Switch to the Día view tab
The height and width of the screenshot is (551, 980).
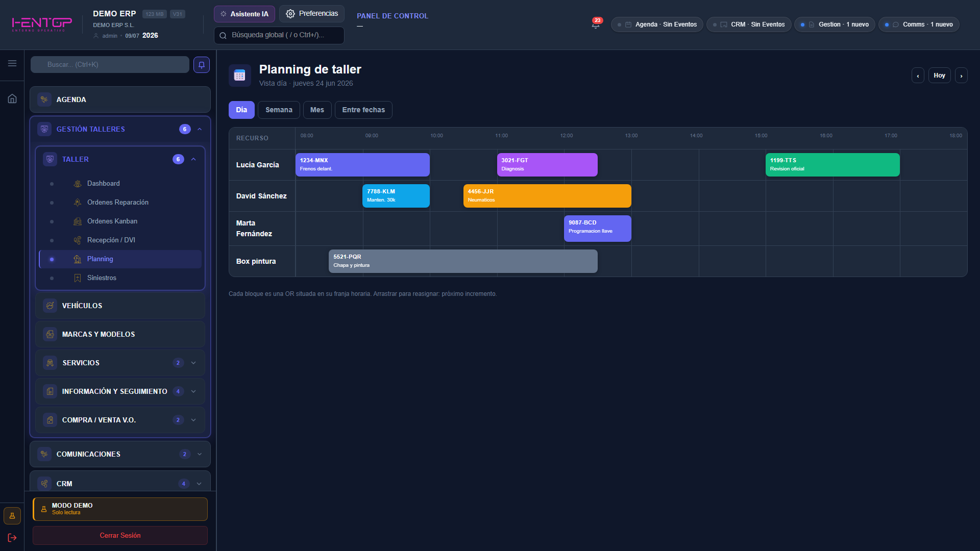pos(241,110)
